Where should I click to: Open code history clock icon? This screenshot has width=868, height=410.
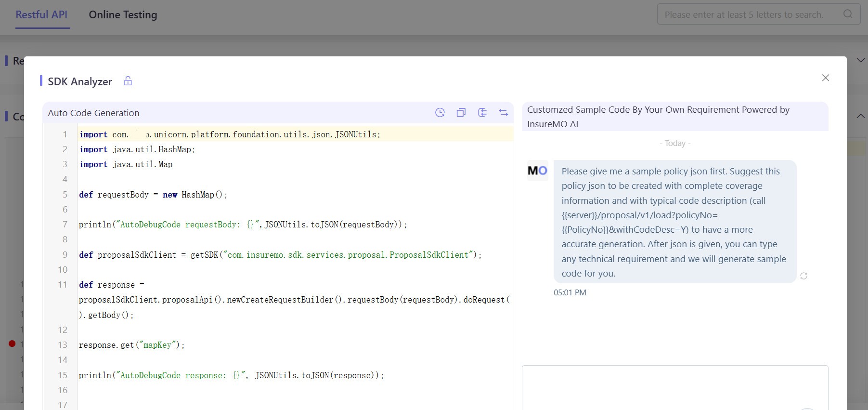pos(440,112)
